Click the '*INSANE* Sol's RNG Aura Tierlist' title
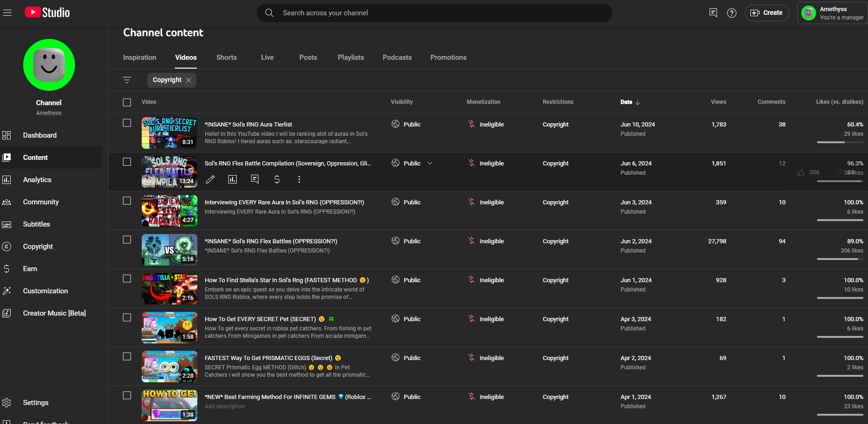The height and width of the screenshot is (424, 868). [248, 125]
